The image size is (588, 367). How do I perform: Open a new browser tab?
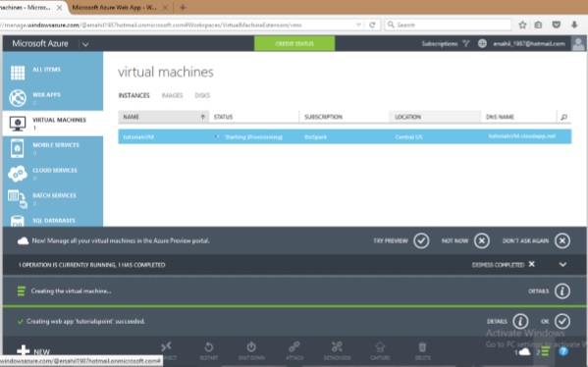coord(183,8)
